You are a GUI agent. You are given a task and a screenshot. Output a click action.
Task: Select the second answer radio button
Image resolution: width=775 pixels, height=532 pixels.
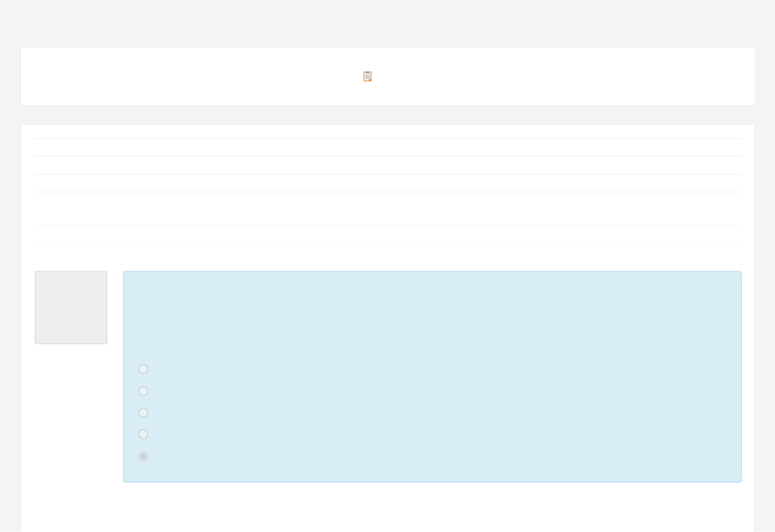(x=143, y=391)
